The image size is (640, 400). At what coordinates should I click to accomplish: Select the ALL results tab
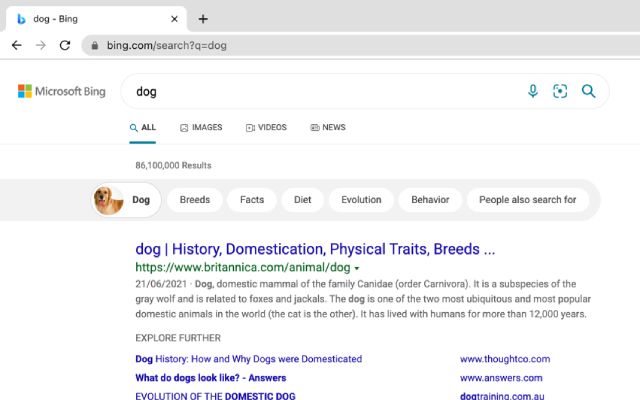tap(142, 128)
